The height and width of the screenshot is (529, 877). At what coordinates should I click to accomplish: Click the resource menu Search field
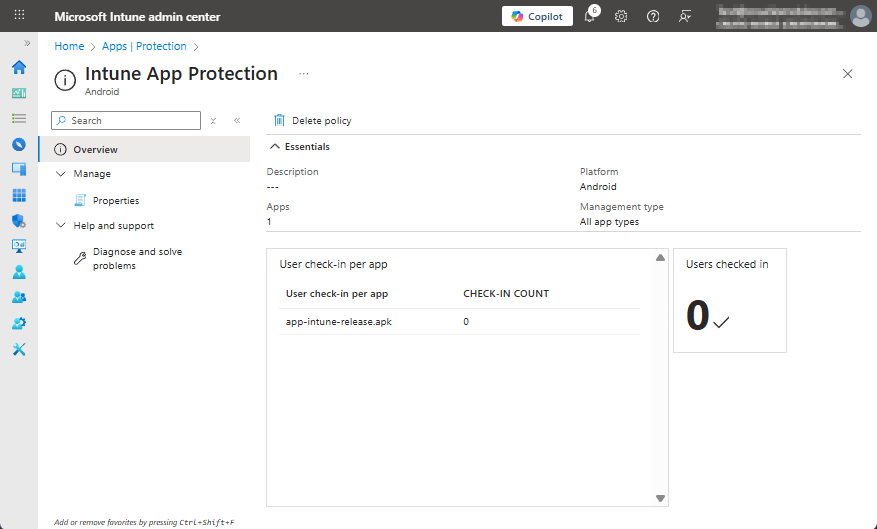tap(130, 121)
